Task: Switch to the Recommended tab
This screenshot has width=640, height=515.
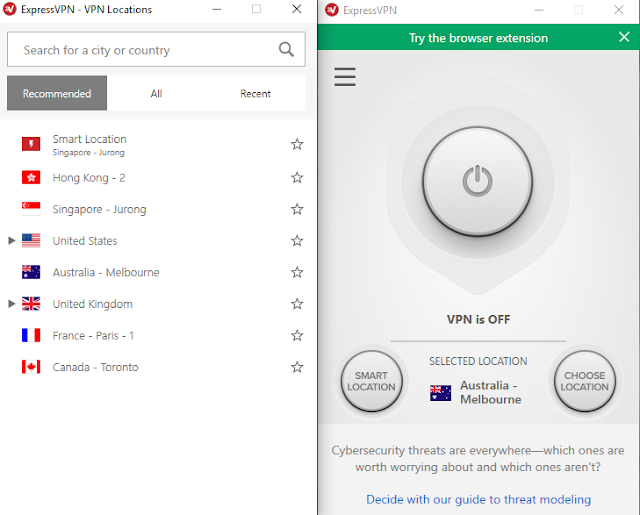Action: tap(57, 93)
